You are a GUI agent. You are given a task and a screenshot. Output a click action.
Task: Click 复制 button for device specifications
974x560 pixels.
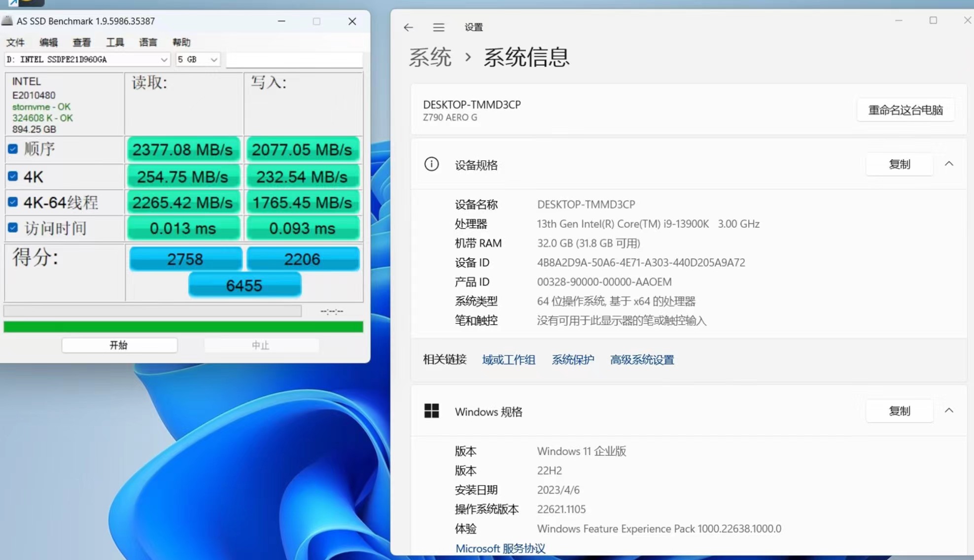click(899, 164)
